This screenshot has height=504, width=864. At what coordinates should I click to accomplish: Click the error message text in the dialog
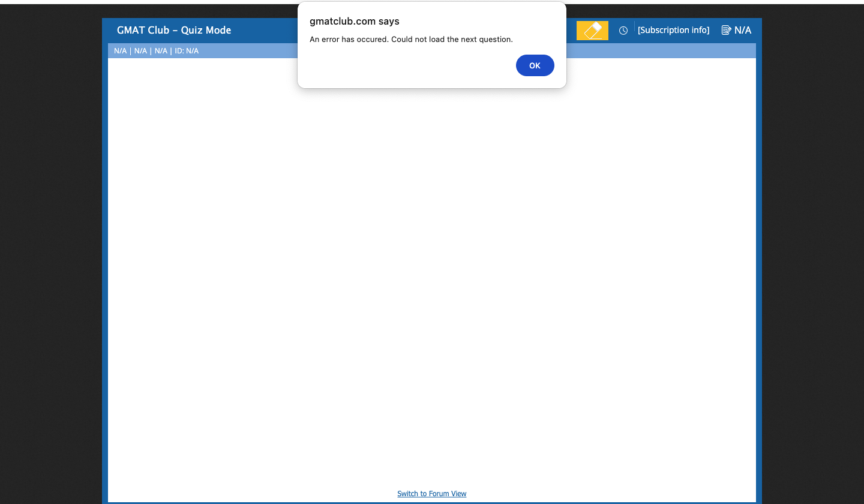coord(411,39)
